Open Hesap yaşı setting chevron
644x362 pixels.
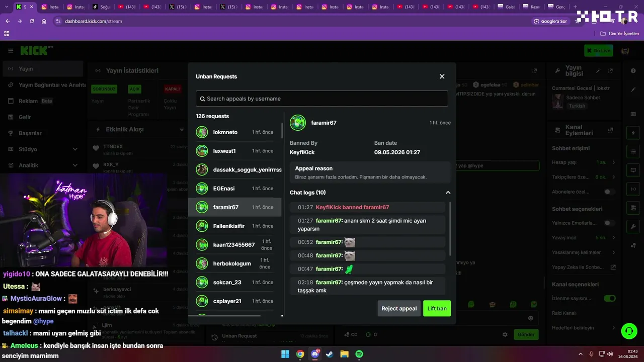(x=613, y=162)
